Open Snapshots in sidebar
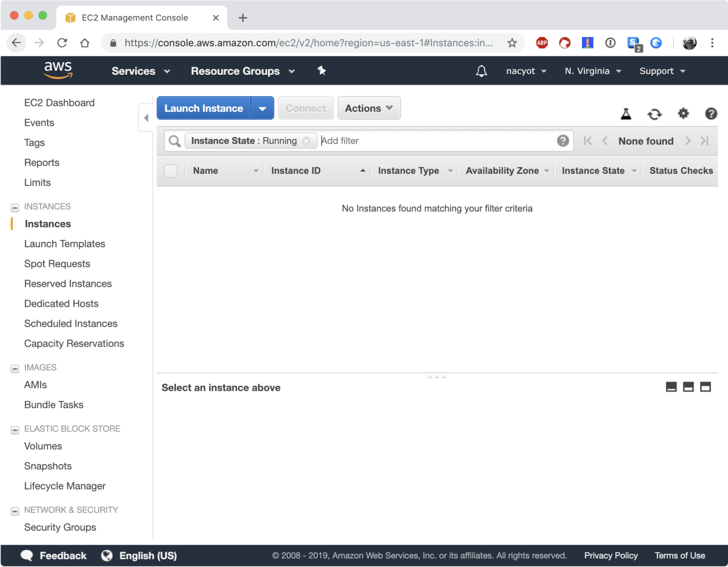 coord(48,466)
